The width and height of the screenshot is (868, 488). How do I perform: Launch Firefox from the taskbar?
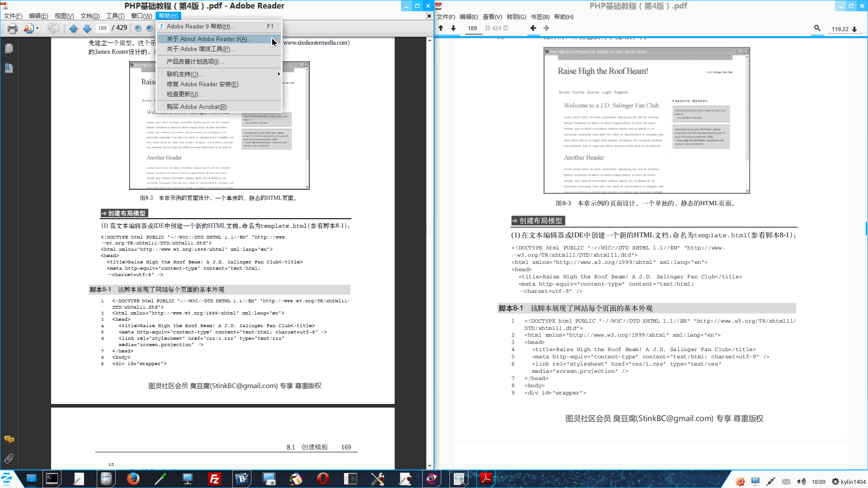(133, 479)
